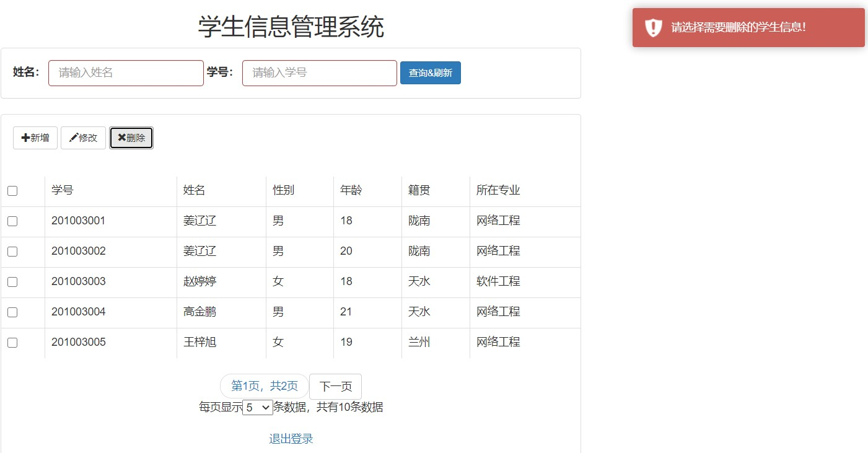
Task: Enable the checkbox in 高金鹏's row
Action: pos(12,312)
